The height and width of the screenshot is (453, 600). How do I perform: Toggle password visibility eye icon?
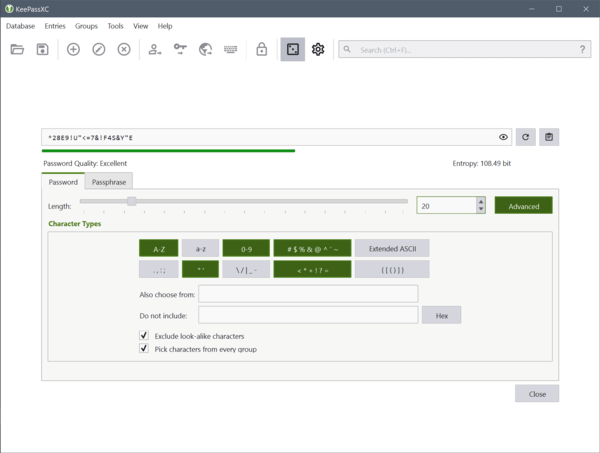coord(504,137)
